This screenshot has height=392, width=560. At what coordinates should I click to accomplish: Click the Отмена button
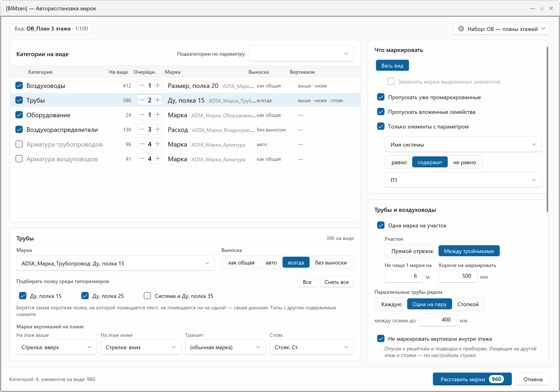point(533,379)
